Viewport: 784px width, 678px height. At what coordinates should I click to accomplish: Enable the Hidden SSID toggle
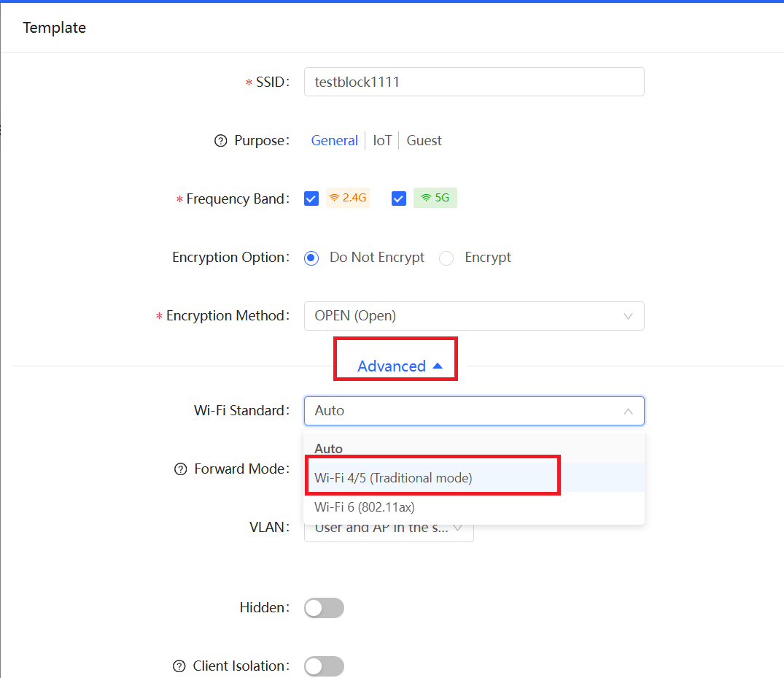(x=324, y=608)
